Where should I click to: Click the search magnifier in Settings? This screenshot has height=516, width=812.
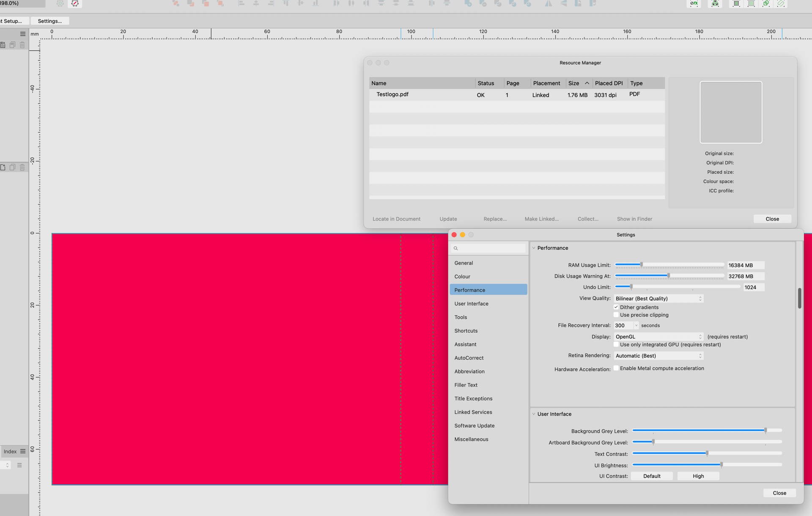455,248
